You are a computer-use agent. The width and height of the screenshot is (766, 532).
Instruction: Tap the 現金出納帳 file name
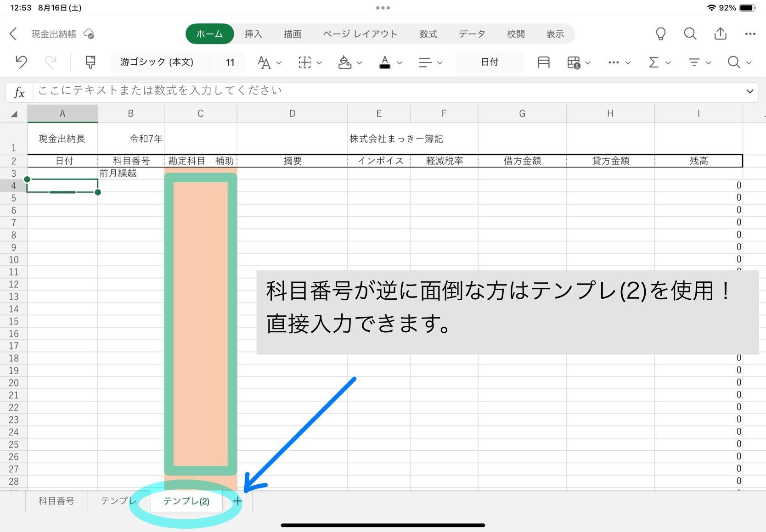coord(54,34)
